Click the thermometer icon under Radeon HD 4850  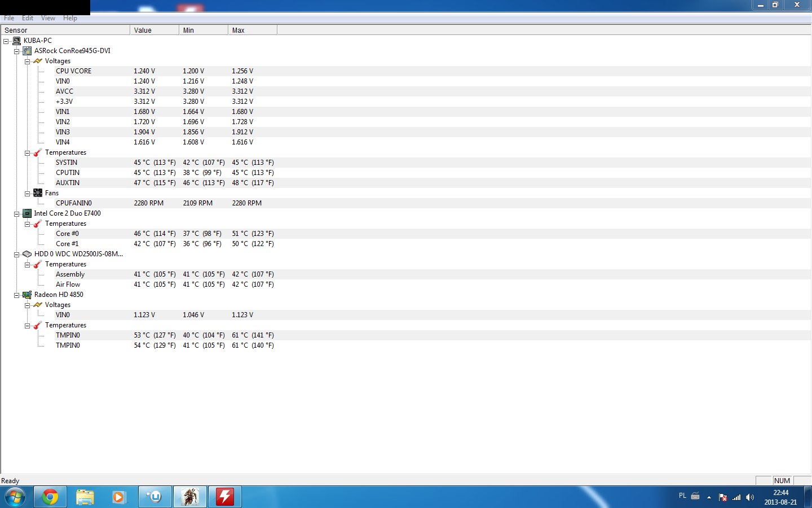tap(38, 325)
